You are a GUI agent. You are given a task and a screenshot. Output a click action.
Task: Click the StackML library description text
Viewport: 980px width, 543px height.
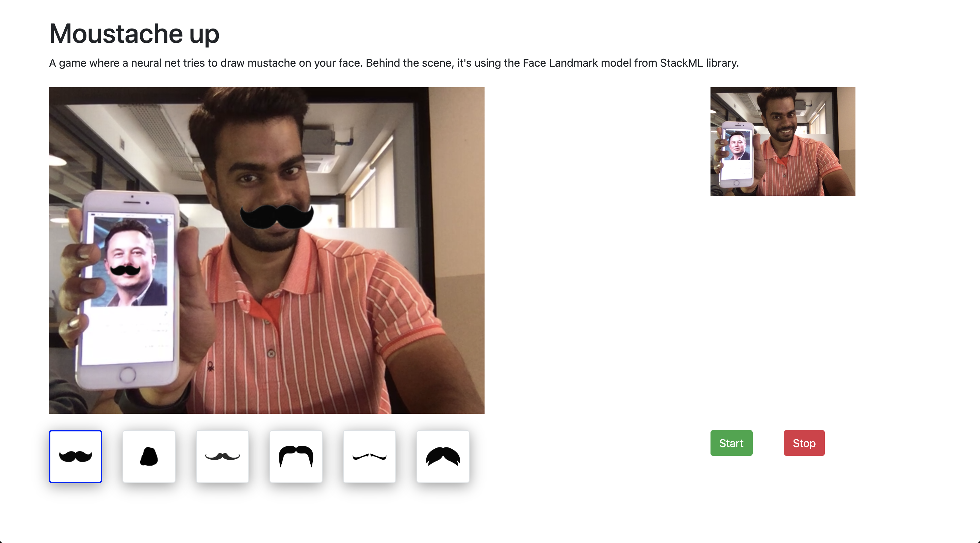[x=393, y=63]
